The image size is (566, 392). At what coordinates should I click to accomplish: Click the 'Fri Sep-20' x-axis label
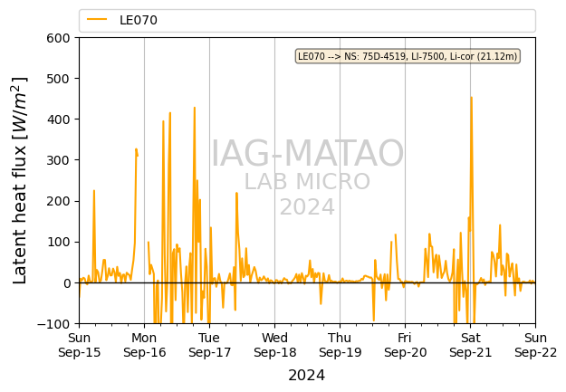[x=405, y=345]
